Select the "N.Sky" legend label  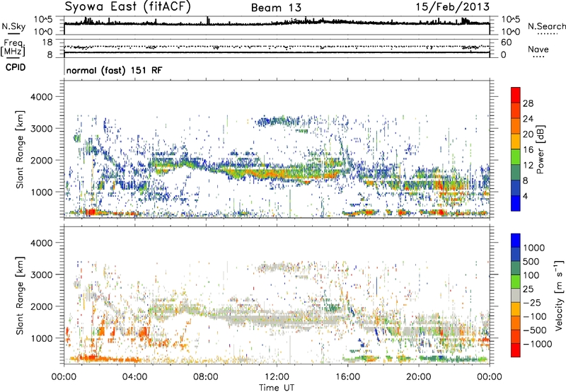tap(13, 26)
